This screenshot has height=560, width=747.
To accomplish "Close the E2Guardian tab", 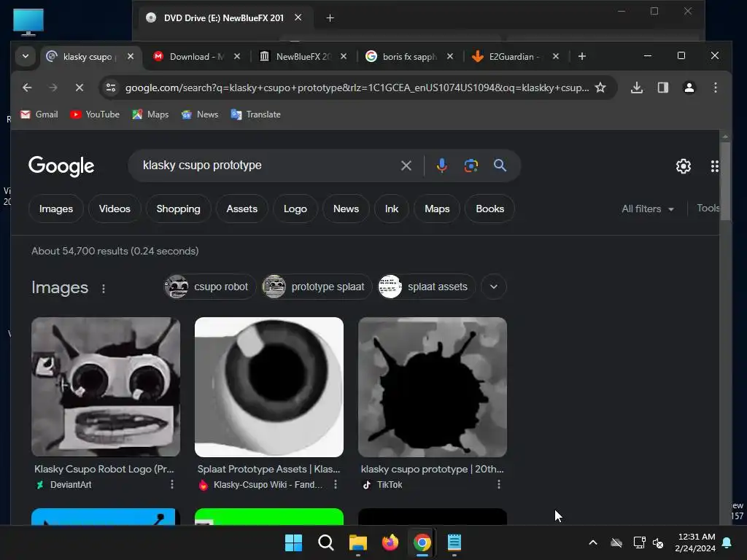I will pyautogui.click(x=555, y=56).
